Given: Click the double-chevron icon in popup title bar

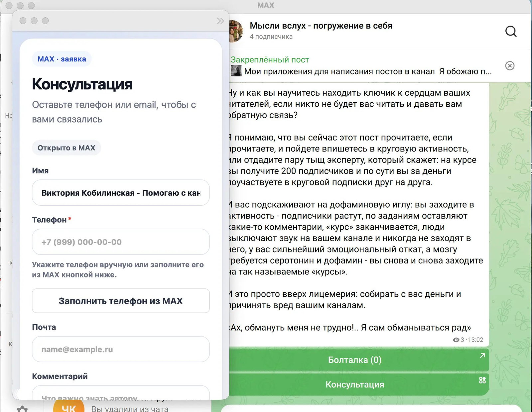Looking at the screenshot, I should coord(220,21).
